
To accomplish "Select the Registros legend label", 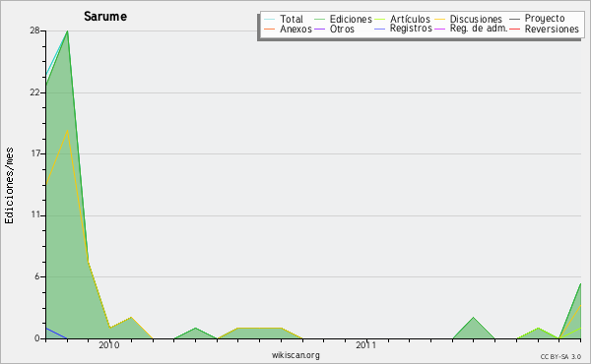I will [x=411, y=29].
